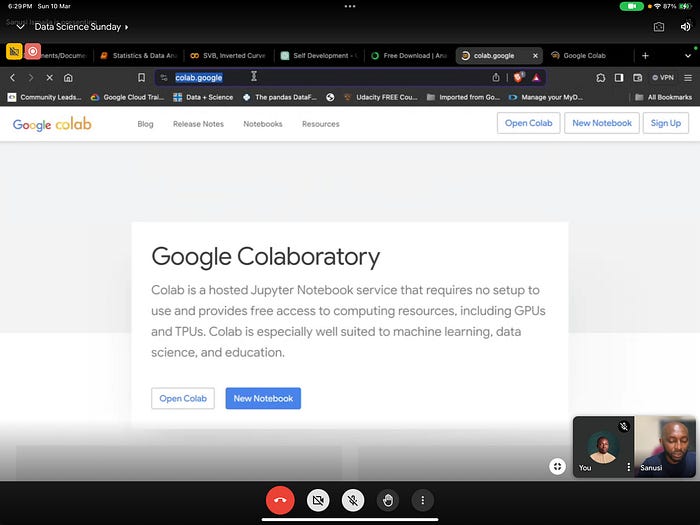The image size is (700, 525).
Task: Raise hand in the meeting
Action: click(388, 500)
